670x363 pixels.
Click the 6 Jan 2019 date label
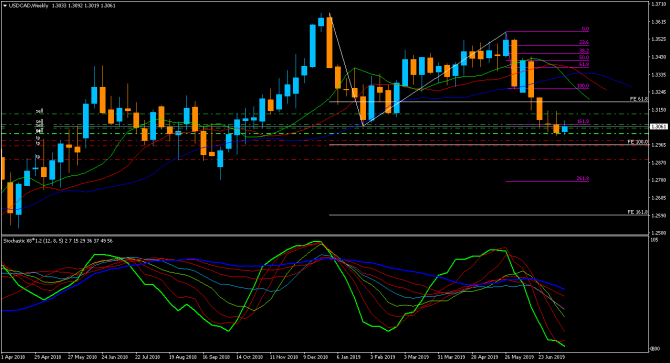pyautogui.click(x=349, y=357)
